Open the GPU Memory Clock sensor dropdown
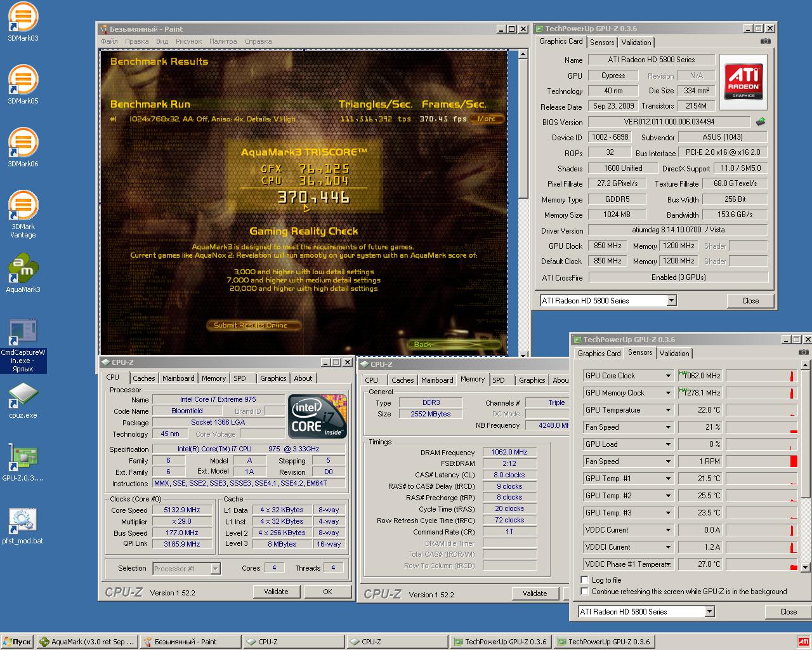Screen dimensions: 812x650 pos(668,393)
